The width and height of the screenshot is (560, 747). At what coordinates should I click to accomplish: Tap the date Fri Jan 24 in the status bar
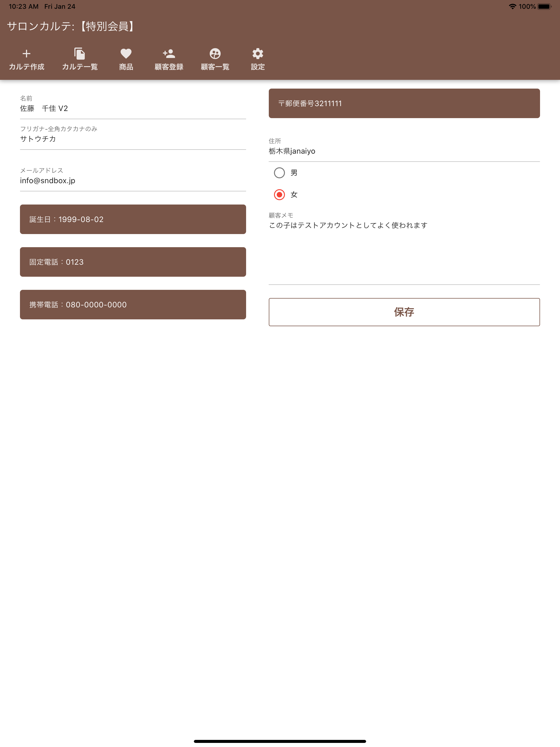click(x=60, y=6)
